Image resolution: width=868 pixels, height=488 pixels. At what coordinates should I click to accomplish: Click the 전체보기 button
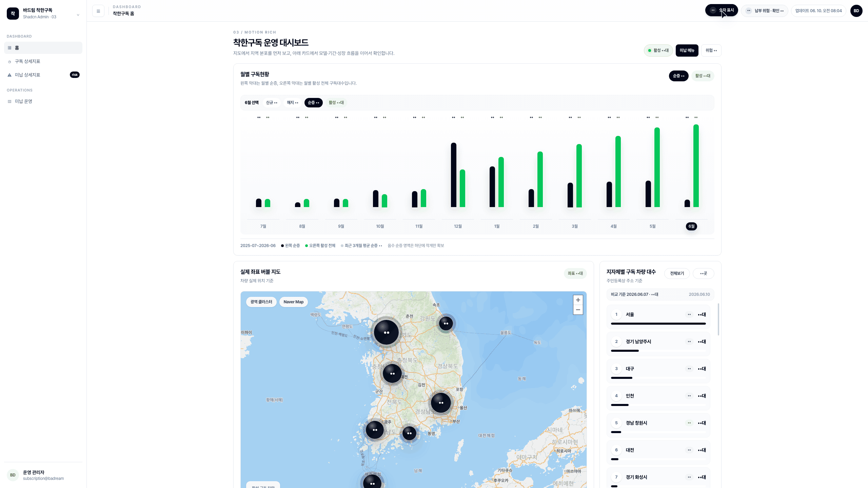677,273
